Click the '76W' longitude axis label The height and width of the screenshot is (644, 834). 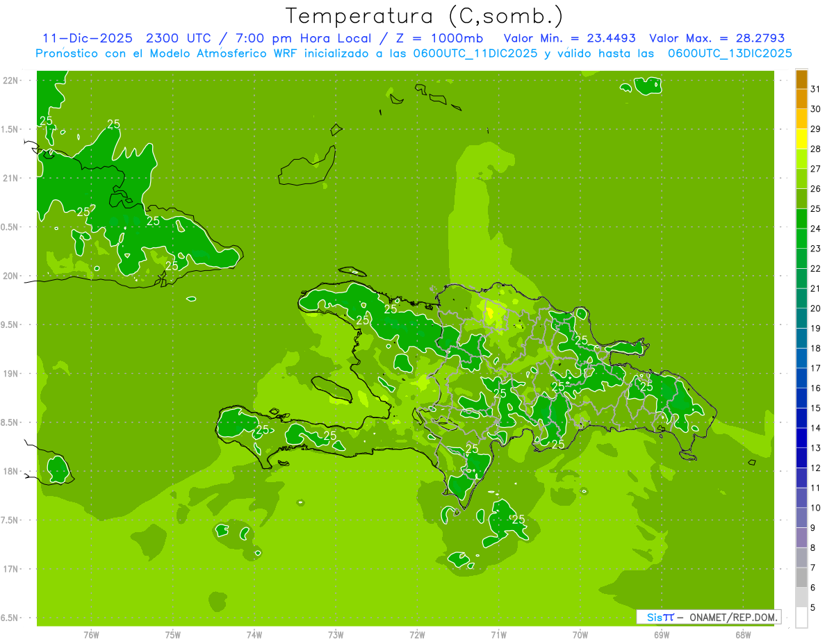click(x=91, y=634)
